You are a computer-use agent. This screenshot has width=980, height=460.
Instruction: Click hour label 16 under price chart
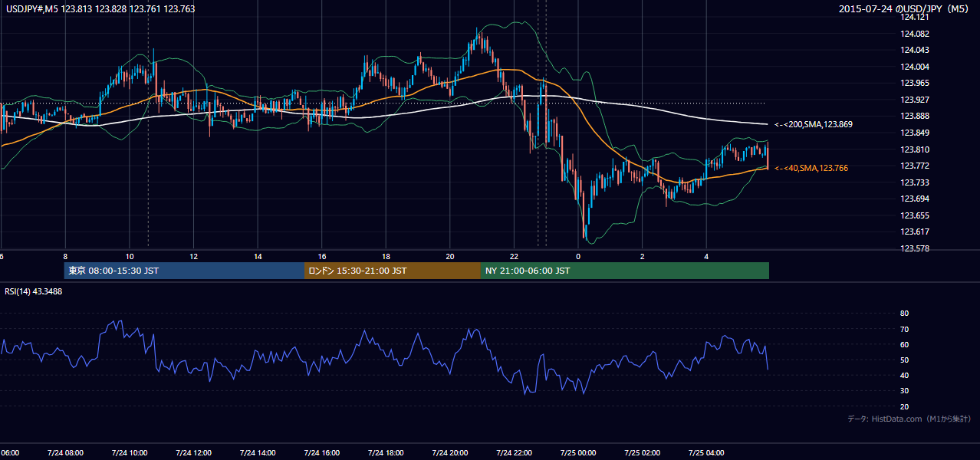point(322,256)
